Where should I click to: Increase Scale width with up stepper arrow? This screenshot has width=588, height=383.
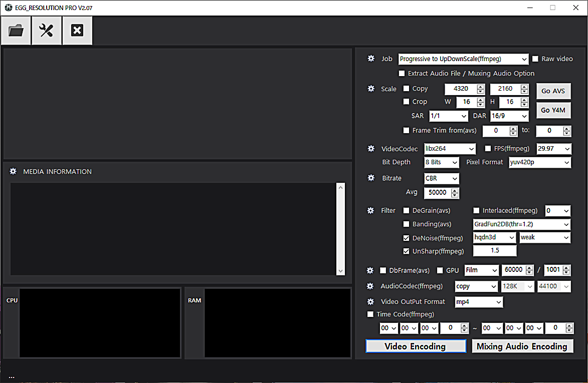coord(481,87)
